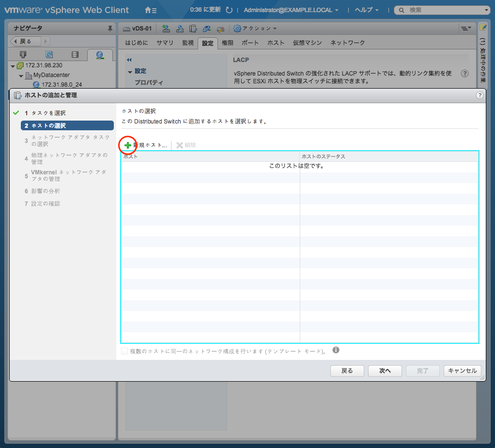Click the vDS-01 object title
495x448 pixels.
tap(142, 29)
